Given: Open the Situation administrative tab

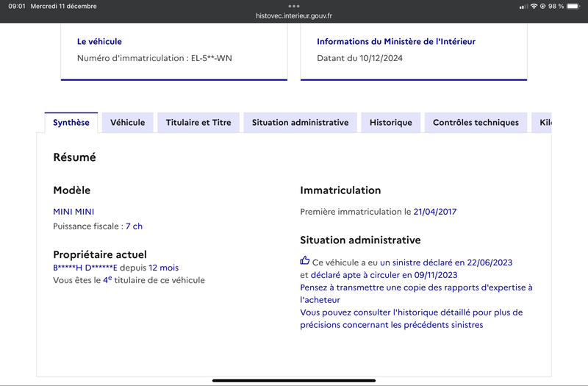Looking at the screenshot, I should 300,123.
